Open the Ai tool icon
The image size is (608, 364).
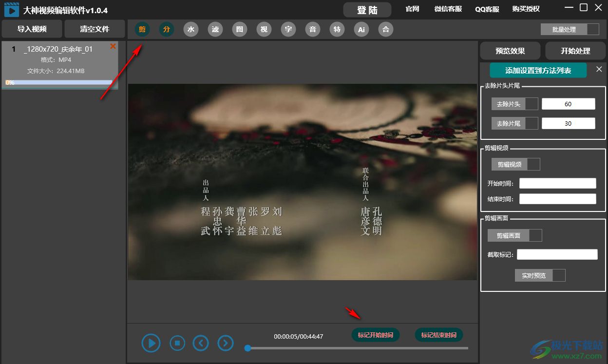coord(361,30)
